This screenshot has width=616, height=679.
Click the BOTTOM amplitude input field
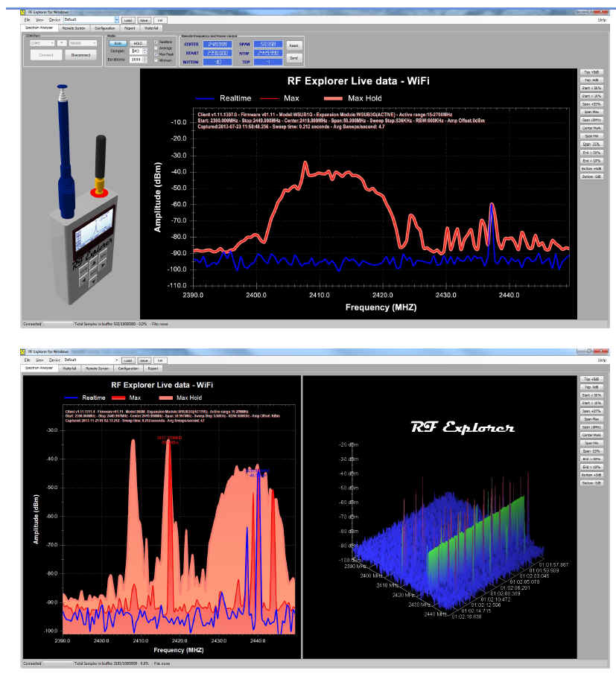click(x=217, y=62)
